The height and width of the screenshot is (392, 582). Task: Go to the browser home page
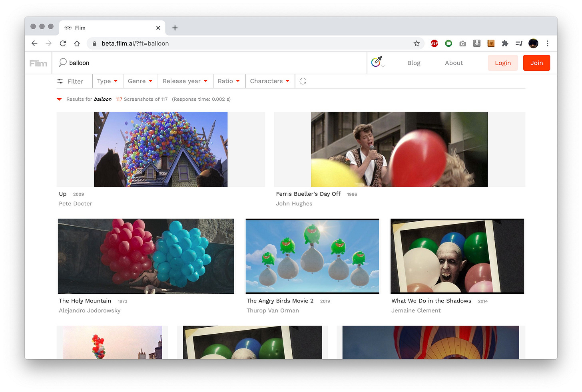pos(77,44)
